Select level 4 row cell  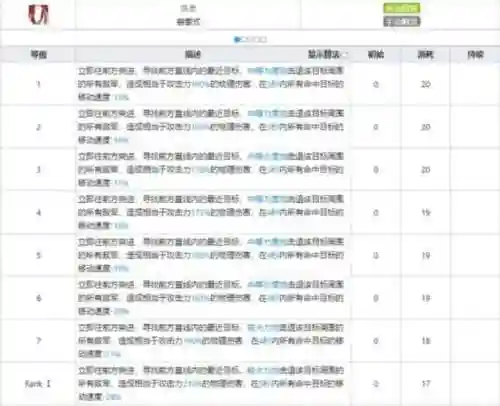(x=38, y=212)
